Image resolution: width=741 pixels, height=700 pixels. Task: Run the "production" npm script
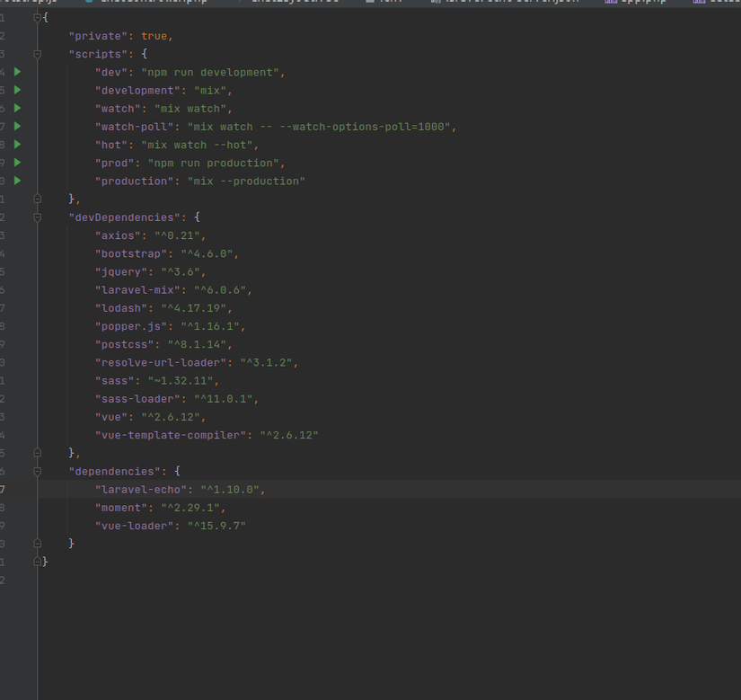pyautogui.click(x=17, y=181)
